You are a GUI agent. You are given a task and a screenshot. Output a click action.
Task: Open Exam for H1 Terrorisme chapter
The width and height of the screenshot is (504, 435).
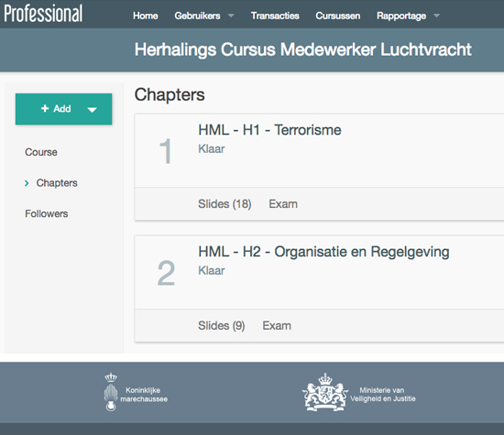pos(283,204)
